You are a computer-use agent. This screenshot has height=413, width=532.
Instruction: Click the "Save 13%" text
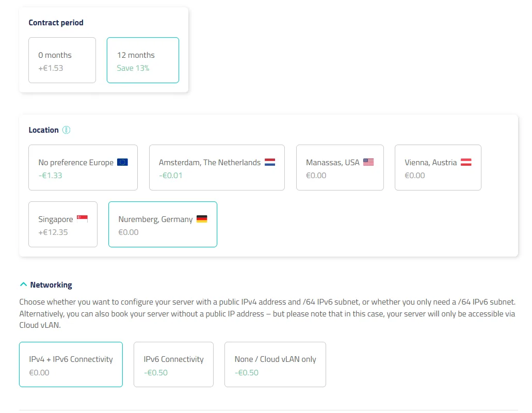133,68
